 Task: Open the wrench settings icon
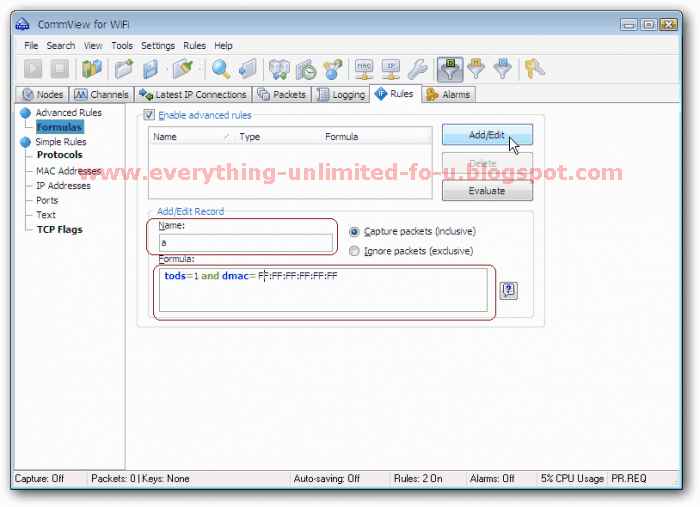pyautogui.click(x=418, y=69)
